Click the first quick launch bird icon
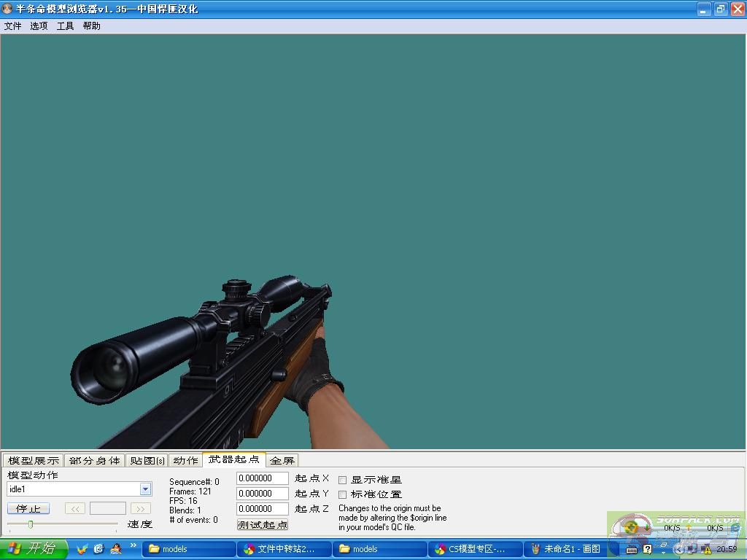 (x=82, y=548)
